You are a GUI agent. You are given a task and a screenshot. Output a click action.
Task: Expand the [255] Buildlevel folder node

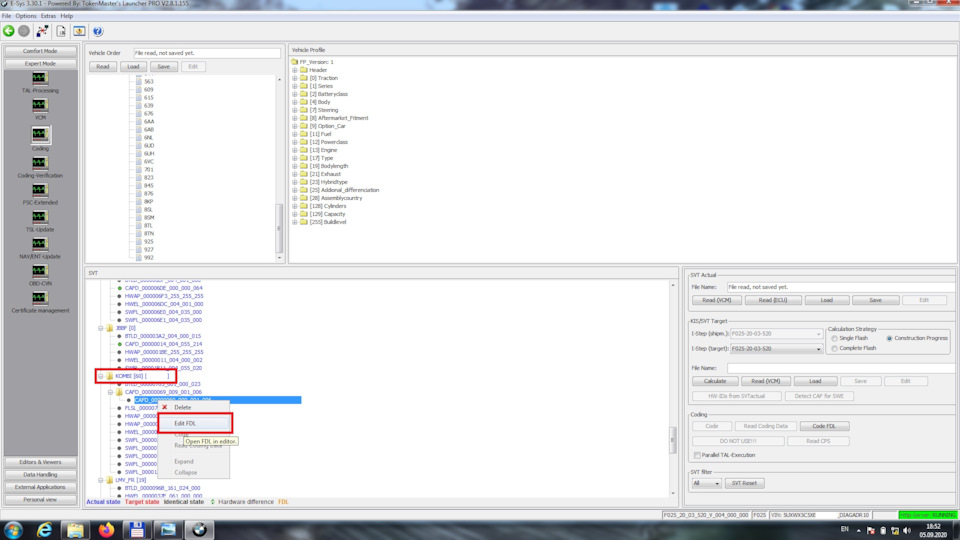tap(294, 222)
